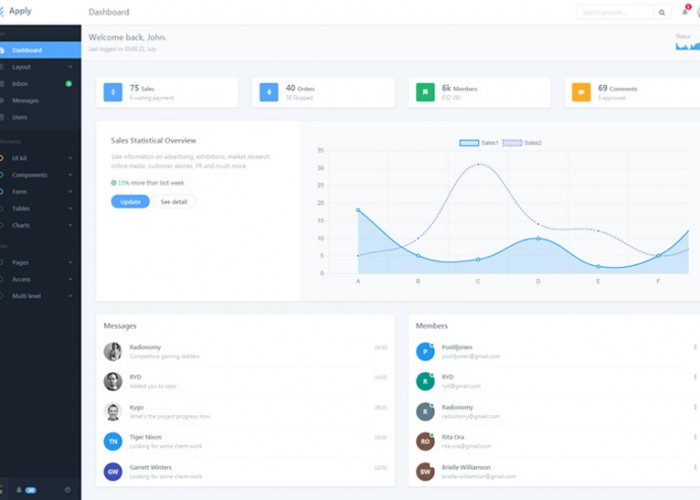
Task: Click the Welcome back, John heading
Action: (x=127, y=37)
